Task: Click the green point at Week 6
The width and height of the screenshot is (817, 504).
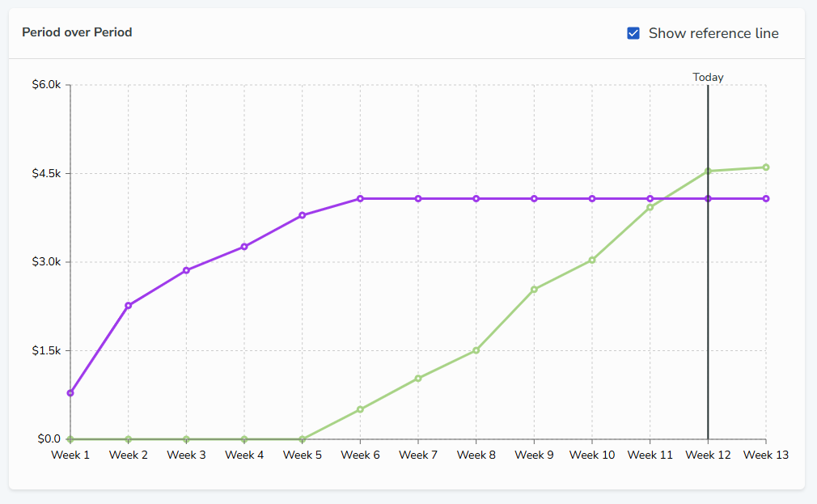Action: [x=360, y=409]
